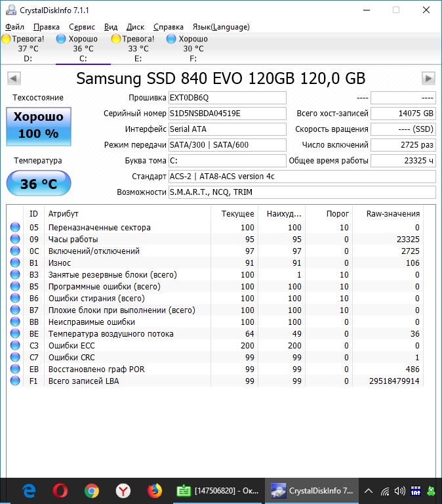Click CrystalDiskInfo taskbar button

pyautogui.click(x=311, y=491)
